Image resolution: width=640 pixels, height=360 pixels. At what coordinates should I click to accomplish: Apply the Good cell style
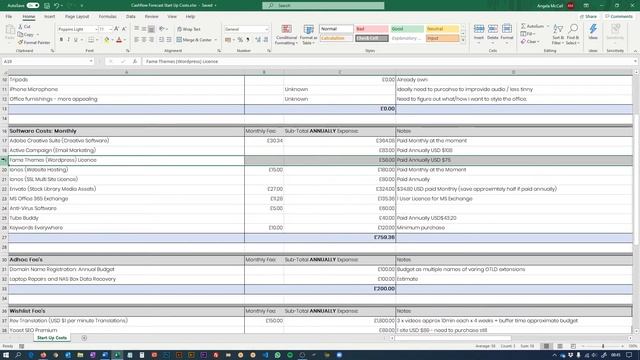click(407, 29)
